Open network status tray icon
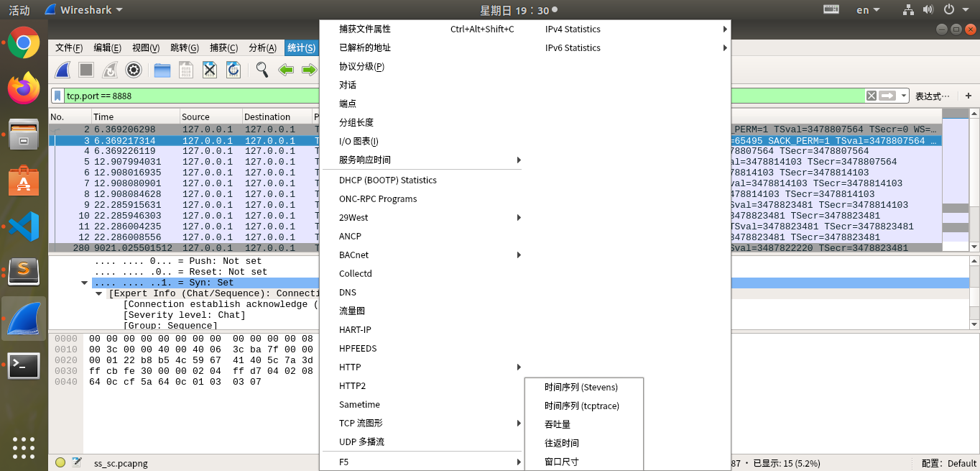Viewport: 980px width, 471px height. coord(909,10)
